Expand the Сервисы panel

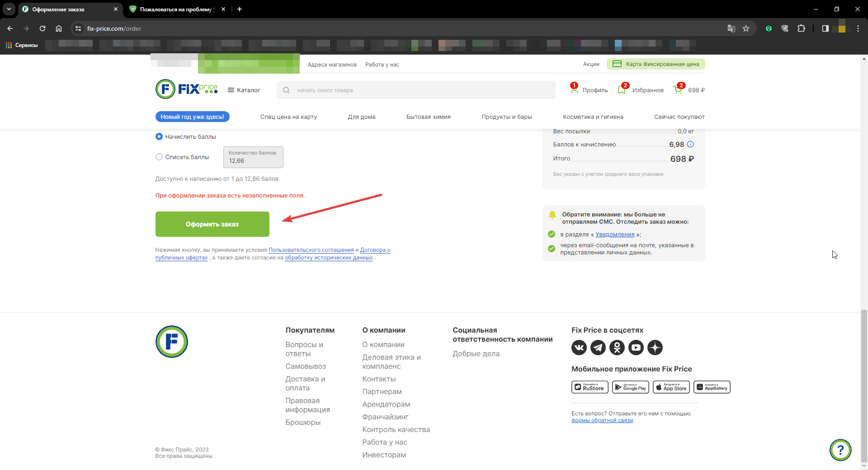[21, 45]
